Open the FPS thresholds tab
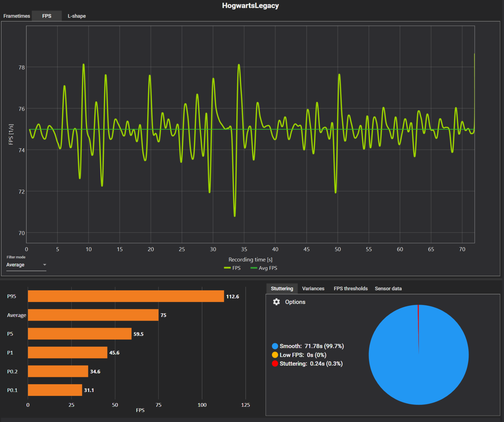The image size is (504, 422). coord(350,289)
